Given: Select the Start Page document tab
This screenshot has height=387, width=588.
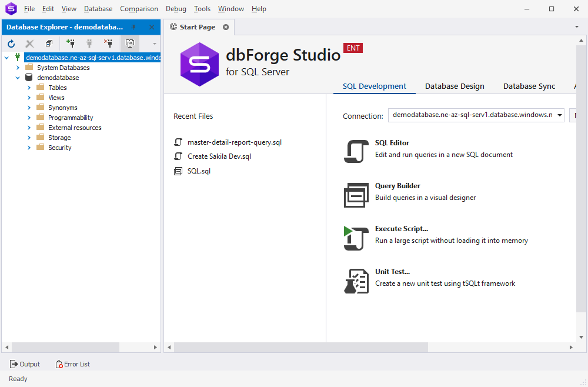Looking at the screenshot, I should pos(197,27).
